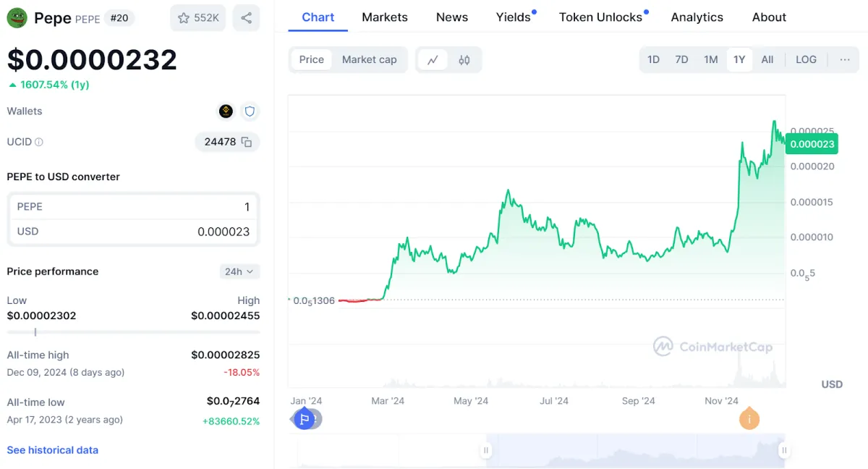Open the Markets tab

[385, 17]
